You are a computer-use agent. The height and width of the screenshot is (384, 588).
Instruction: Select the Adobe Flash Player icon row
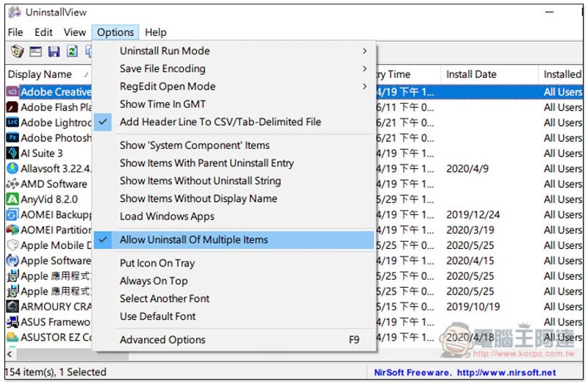click(12, 107)
